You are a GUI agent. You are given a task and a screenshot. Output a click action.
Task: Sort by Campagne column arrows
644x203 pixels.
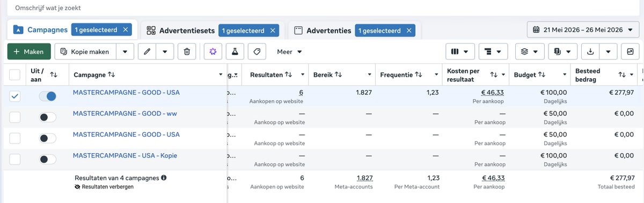click(x=111, y=74)
